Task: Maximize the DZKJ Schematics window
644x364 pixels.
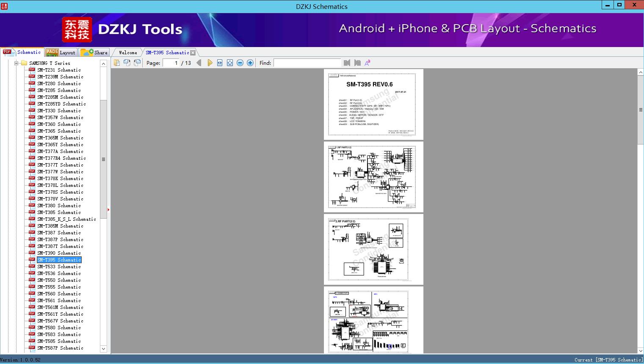Action: (x=619, y=5)
